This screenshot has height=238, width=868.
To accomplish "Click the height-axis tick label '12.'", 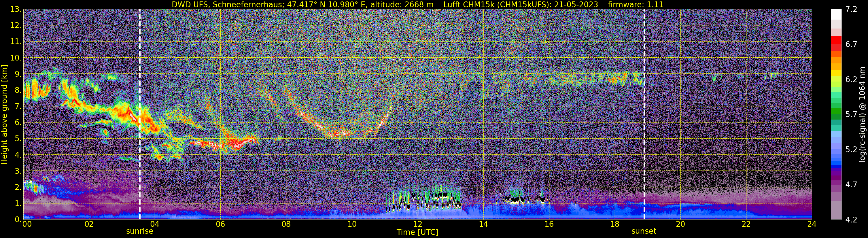I will tap(16, 25).
